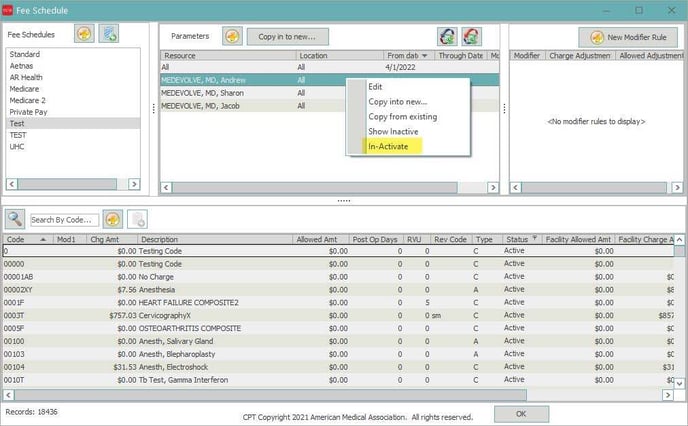Select Medicare 2 in Fee Schedules list
688x426 pixels.
pos(27,100)
